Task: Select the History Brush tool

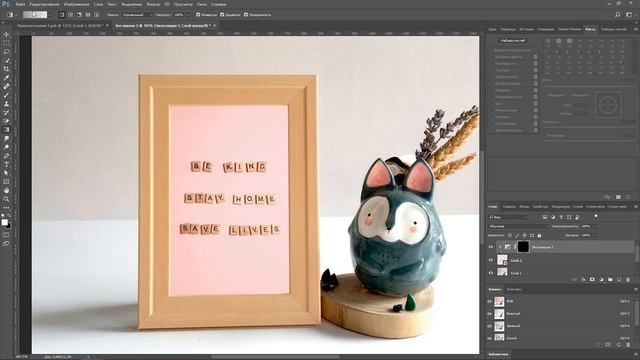Action: click(6, 112)
